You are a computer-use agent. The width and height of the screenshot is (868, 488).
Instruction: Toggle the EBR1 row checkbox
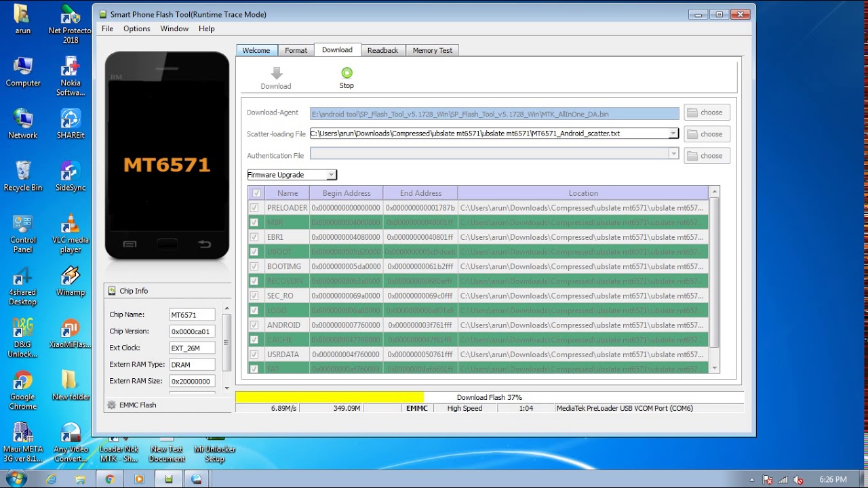tap(254, 237)
